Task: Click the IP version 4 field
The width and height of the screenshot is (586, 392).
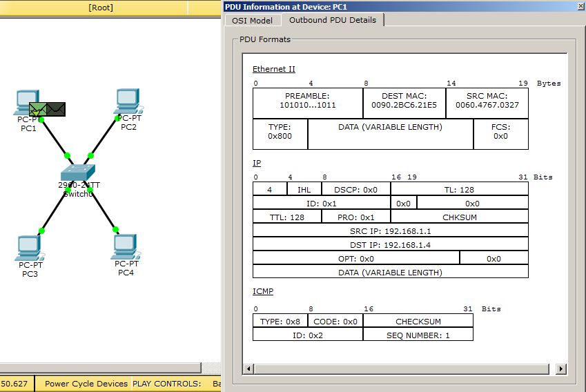Action: [270, 190]
